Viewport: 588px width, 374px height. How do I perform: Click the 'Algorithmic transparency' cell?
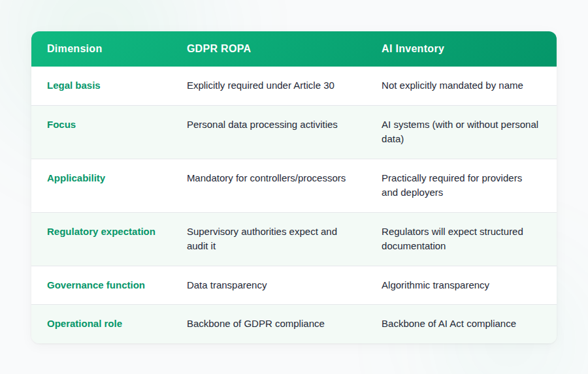435,285
